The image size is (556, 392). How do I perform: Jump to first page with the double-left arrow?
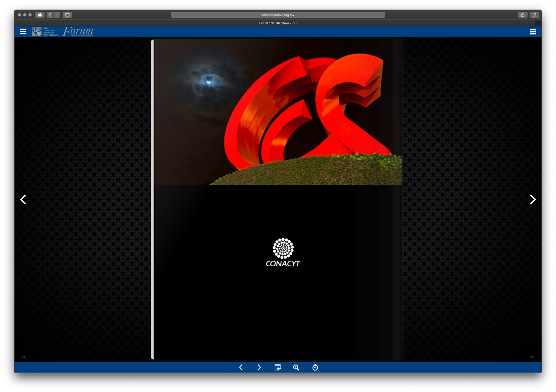pyautogui.click(x=24, y=357)
